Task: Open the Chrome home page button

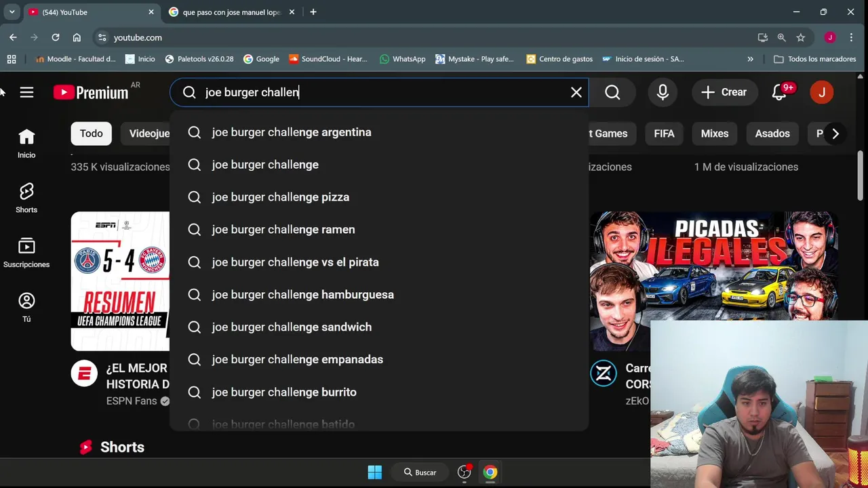Action: [x=77, y=37]
